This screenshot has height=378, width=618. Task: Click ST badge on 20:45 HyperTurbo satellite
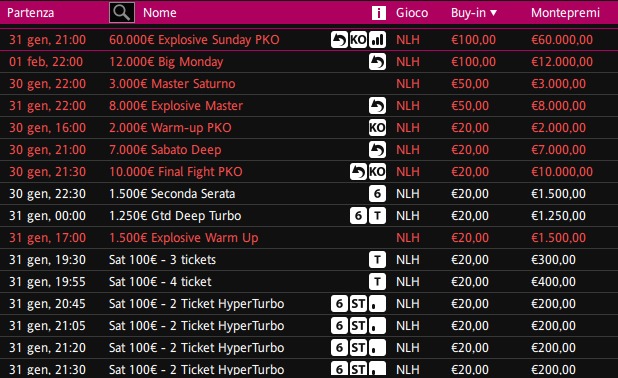[x=358, y=304]
